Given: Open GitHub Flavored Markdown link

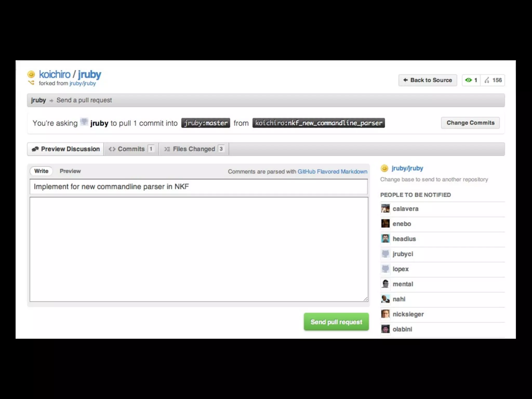Looking at the screenshot, I should (332, 171).
